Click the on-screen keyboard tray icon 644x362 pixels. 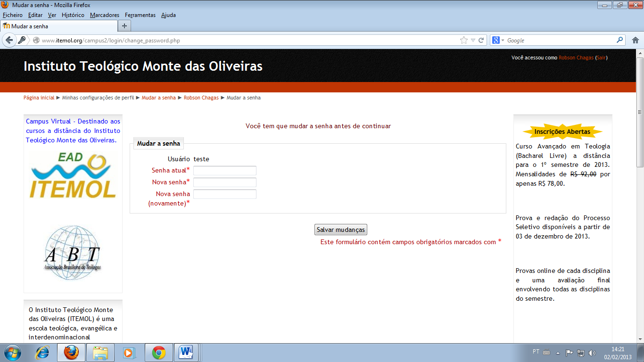[546, 352]
